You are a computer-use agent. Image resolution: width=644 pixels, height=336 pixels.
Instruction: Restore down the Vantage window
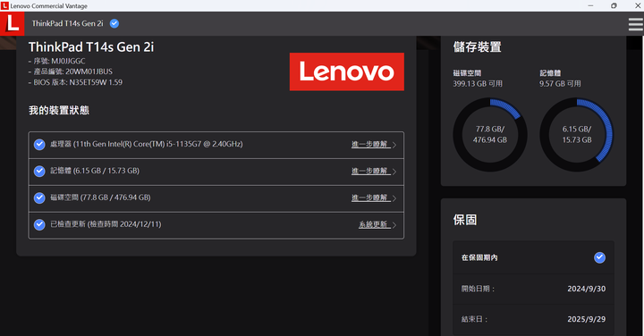coord(614,5)
